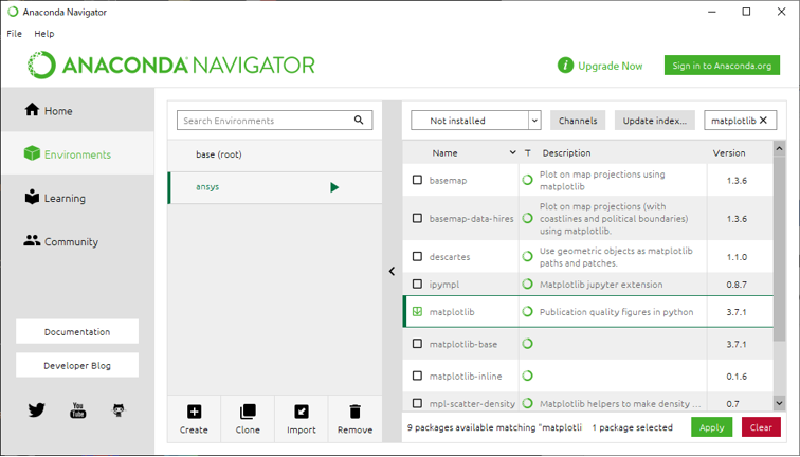Image resolution: width=800 pixels, height=457 pixels.
Task: Check the basemap package checkbox
Action: [x=418, y=181]
